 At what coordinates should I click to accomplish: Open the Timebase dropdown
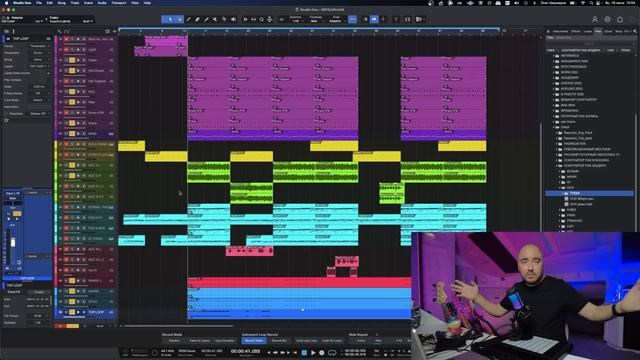(x=316, y=20)
